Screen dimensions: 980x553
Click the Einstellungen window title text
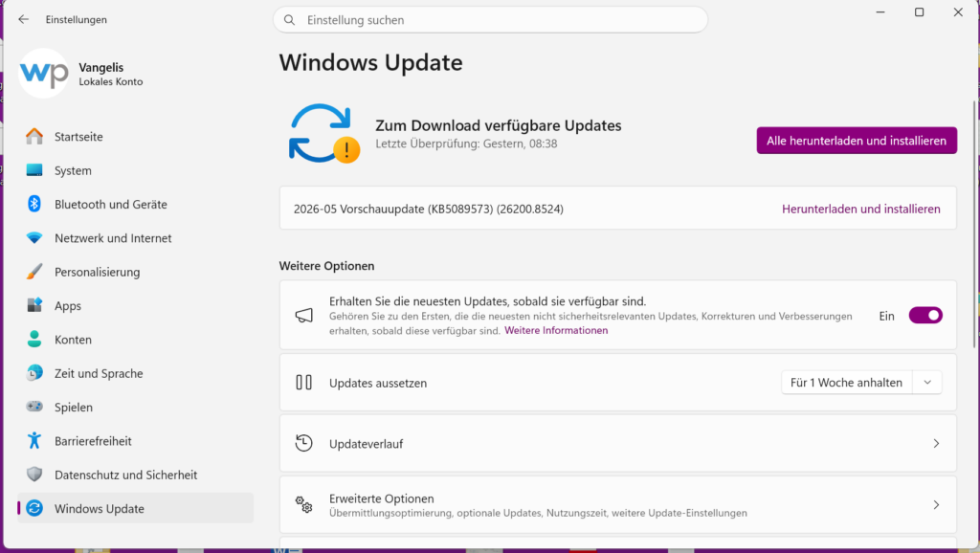click(x=77, y=19)
